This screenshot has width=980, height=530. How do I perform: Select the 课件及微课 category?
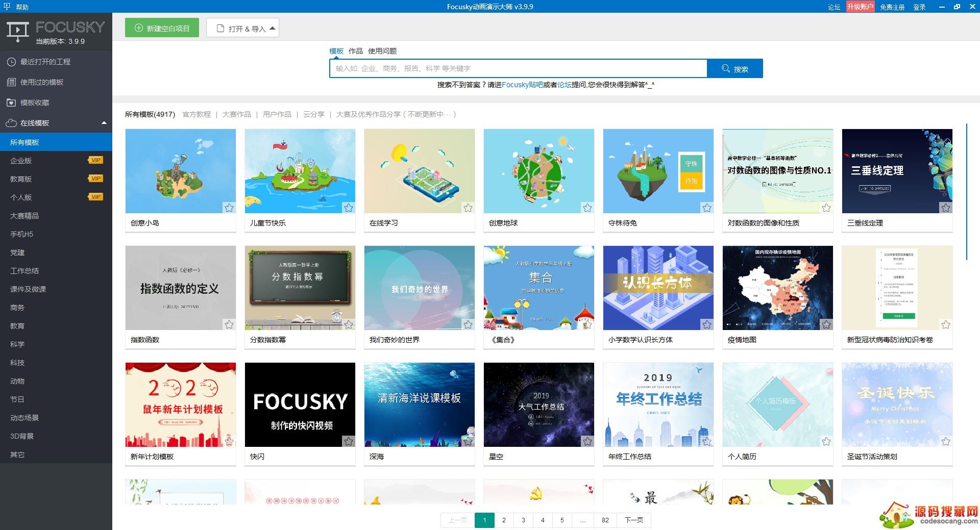coord(56,289)
